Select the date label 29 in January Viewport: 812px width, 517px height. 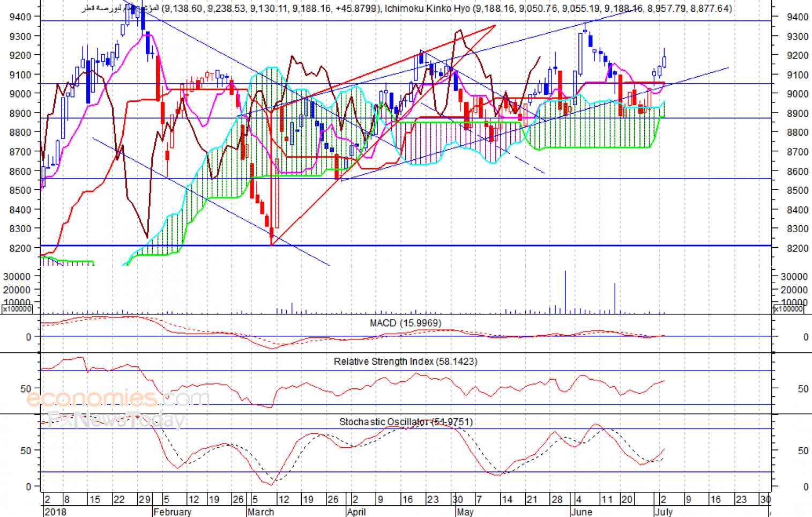(x=144, y=499)
